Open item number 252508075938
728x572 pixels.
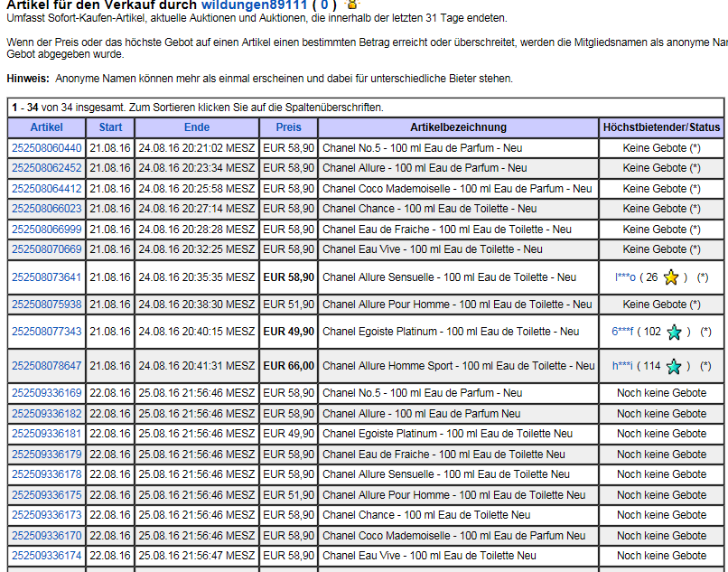[46, 305]
